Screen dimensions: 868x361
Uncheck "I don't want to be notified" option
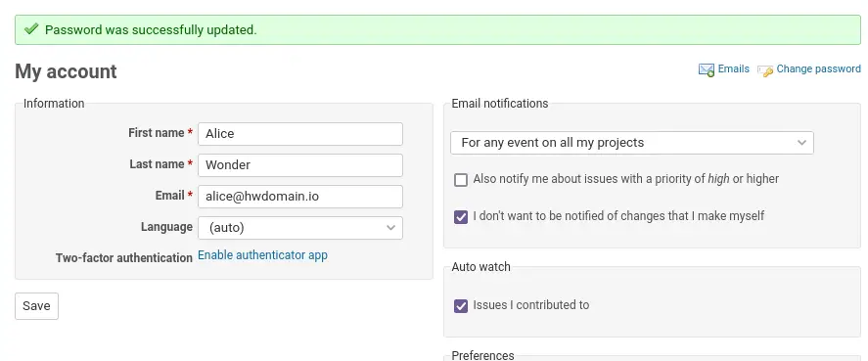coord(461,216)
